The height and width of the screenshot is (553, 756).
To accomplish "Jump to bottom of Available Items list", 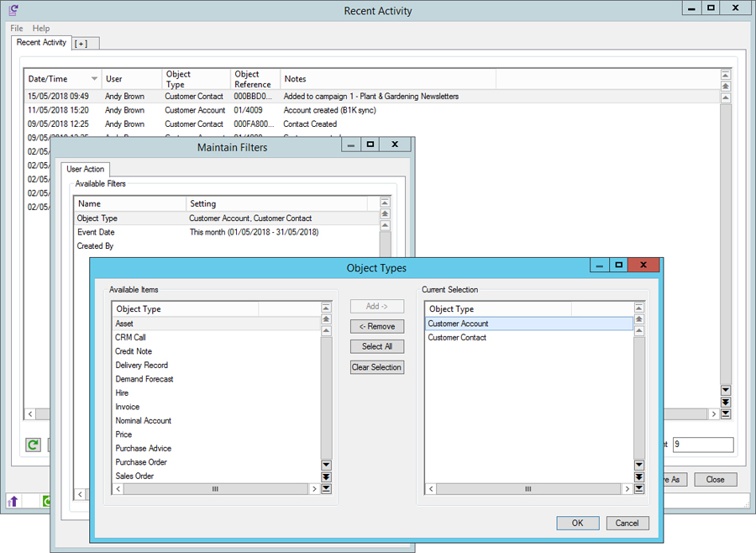I will coord(327,488).
